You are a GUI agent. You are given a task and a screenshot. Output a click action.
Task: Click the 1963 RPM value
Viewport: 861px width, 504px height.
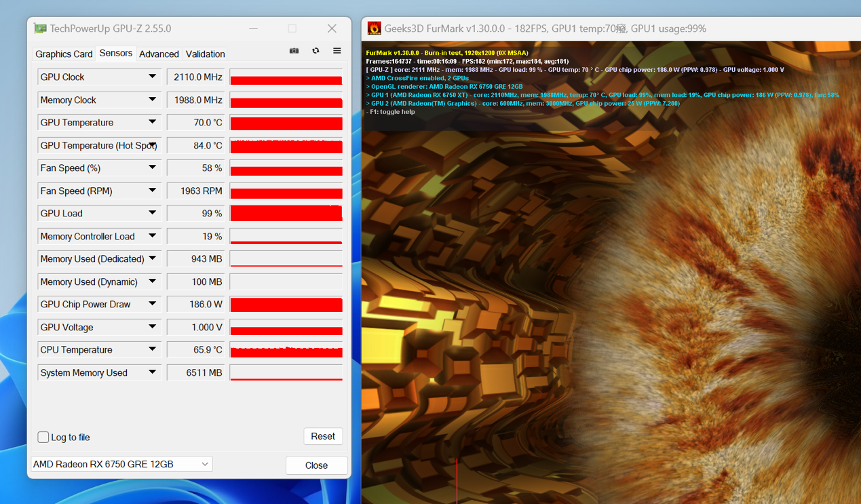coord(195,191)
